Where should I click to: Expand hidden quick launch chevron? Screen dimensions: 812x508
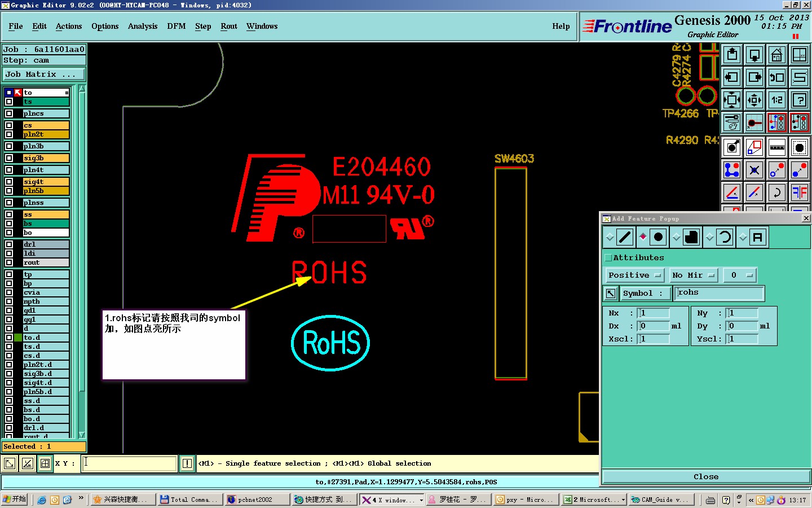click(81, 498)
